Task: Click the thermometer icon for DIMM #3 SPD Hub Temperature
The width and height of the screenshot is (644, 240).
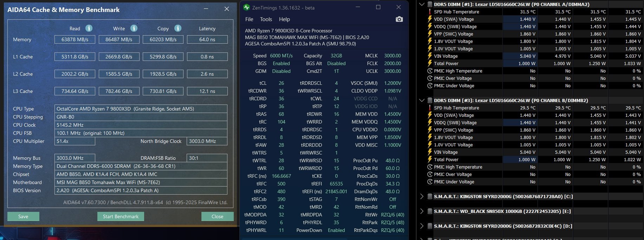Action: [430, 108]
